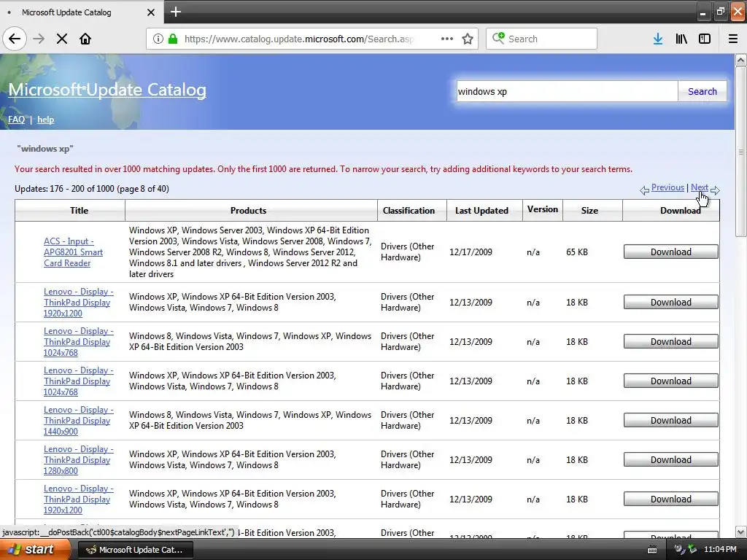Screen dimensions: 747x560
Task: Open the FAQ link
Action: (x=16, y=120)
